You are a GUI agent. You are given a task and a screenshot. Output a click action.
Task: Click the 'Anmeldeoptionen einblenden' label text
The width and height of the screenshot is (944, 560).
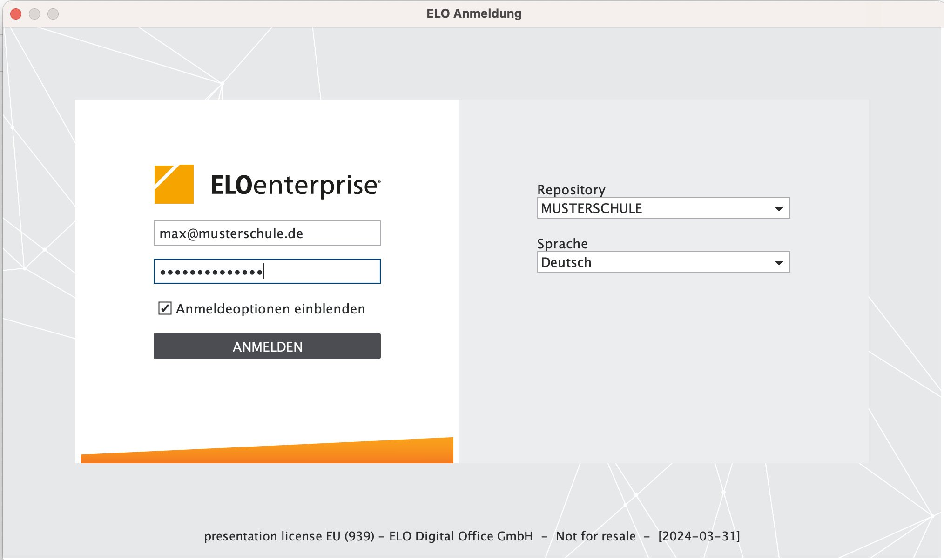270,309
